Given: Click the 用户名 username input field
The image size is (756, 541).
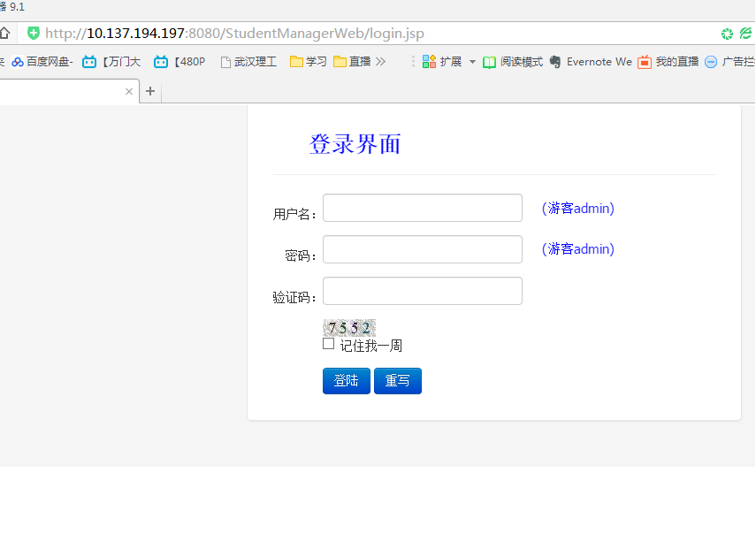Looking at the screenshot, I should (423, 208).
